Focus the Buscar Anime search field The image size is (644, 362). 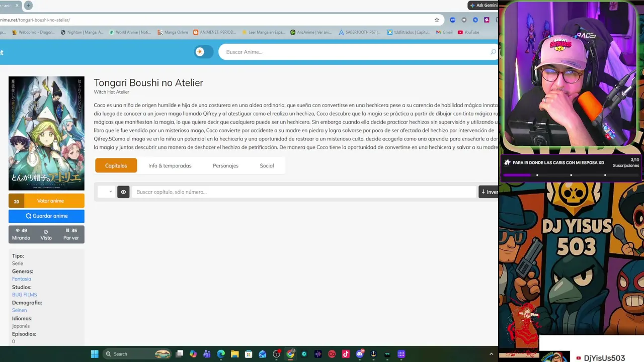click(357, 52)
